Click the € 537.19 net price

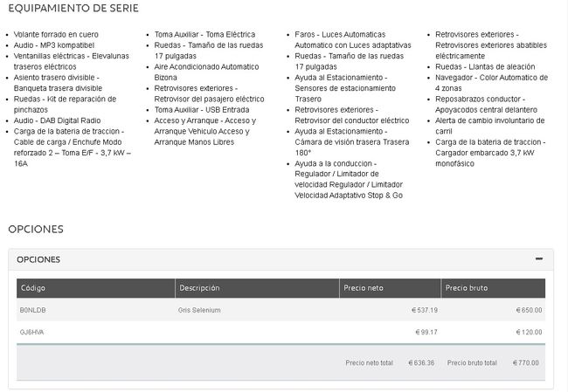[424, 310]
